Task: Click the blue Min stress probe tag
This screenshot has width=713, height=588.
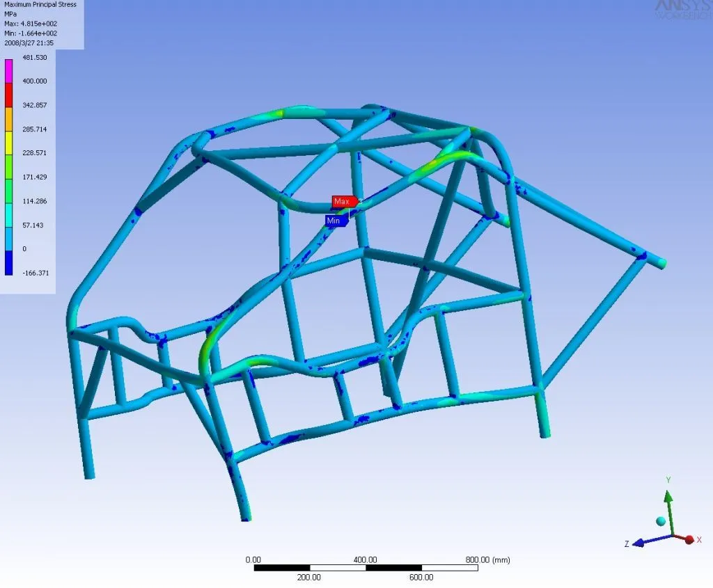Action: click(336, 221)
